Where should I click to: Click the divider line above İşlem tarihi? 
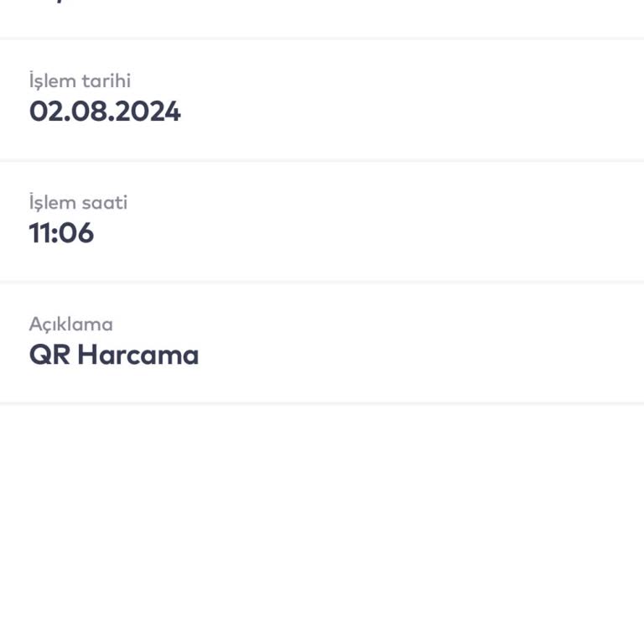(x=322, y=38)
